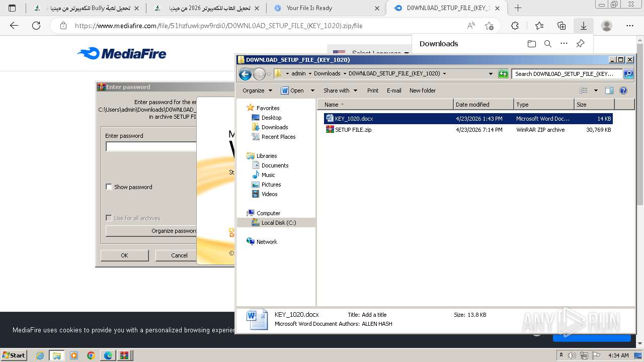Viewport: 644px width, 362px height.
Task: Click Print in Explorer toolbar
Action: (x=373, y=90)
